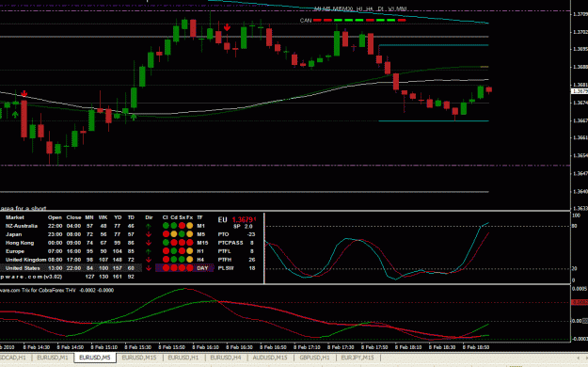Click the green Dir arrow in the Europe row
Viewport: 588px width, 367px height.
[149, 251]
